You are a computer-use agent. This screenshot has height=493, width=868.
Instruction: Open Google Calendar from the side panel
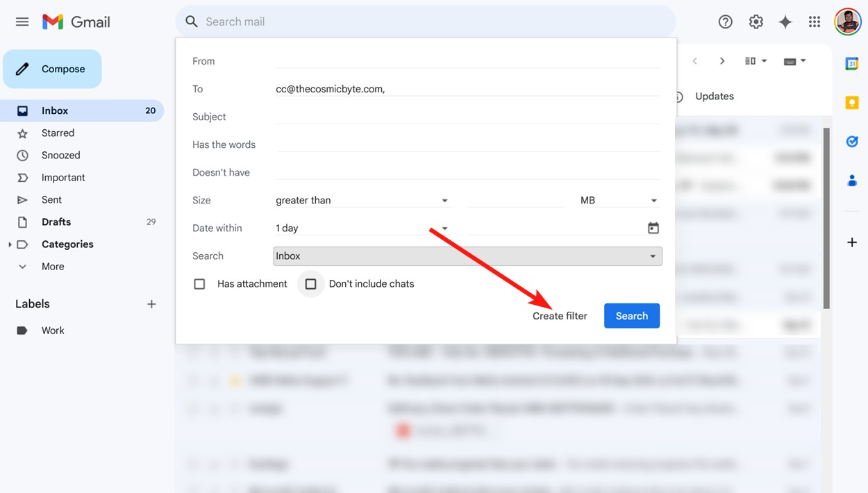(x=851, y=62)
